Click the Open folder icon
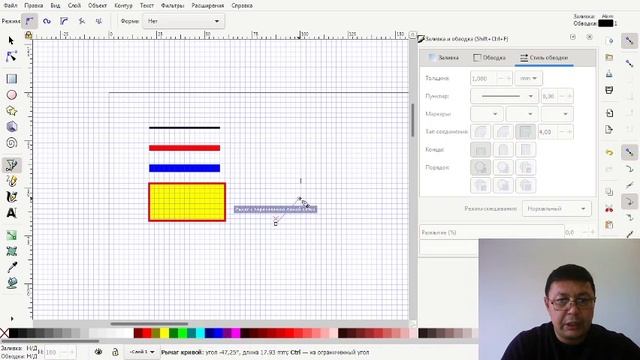640x360 pixels. coord(609,58)
